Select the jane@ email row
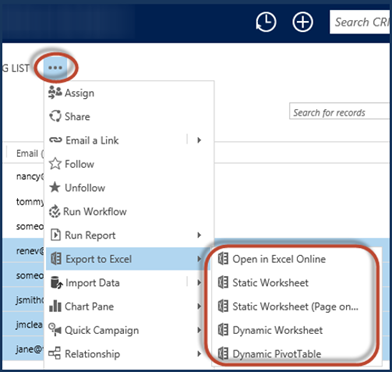Image resolution: width=392 pixels, height=372 pixels. coord(23,349)
